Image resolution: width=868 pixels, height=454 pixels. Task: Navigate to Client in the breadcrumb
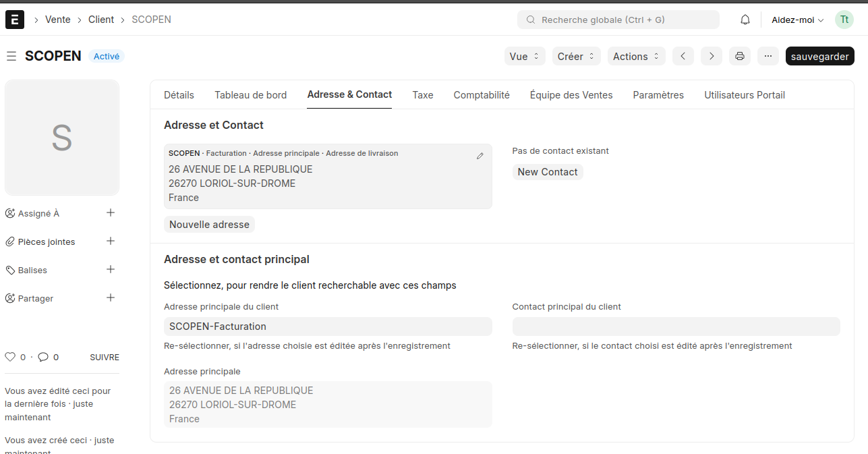101,20
